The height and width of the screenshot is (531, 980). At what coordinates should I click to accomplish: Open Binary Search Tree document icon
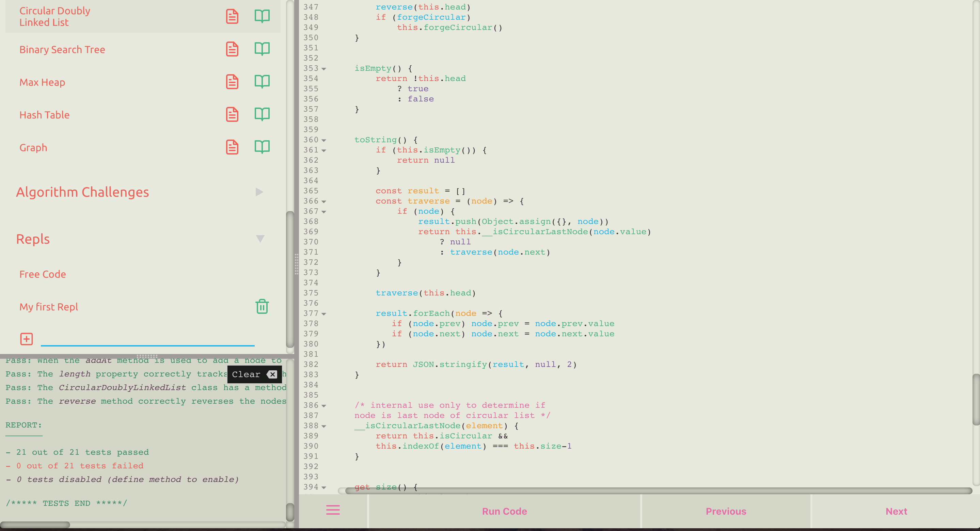tap(232, 49)
